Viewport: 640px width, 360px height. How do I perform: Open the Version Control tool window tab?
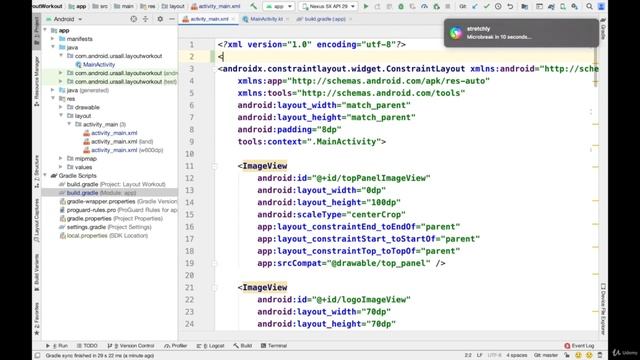coord(131,346)
